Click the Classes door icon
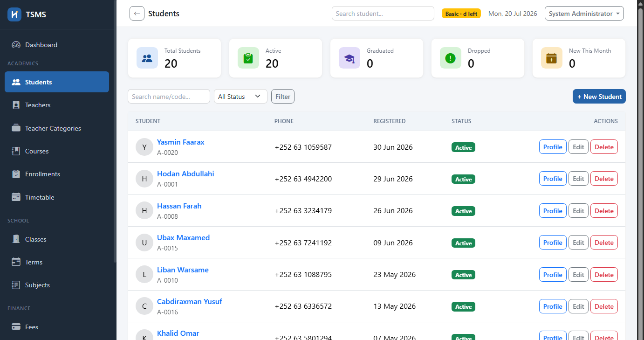This screenshot has height=340, width=644. [16, 239]
